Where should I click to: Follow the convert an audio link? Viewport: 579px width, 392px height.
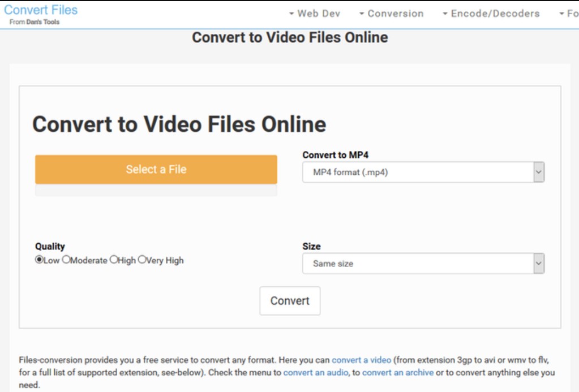coord(316,372)
